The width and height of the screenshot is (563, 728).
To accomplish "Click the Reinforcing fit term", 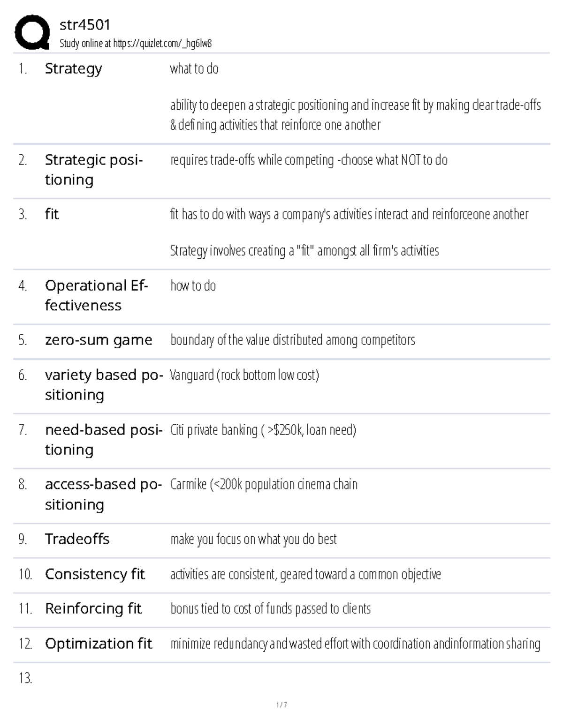I will point(93,608).
